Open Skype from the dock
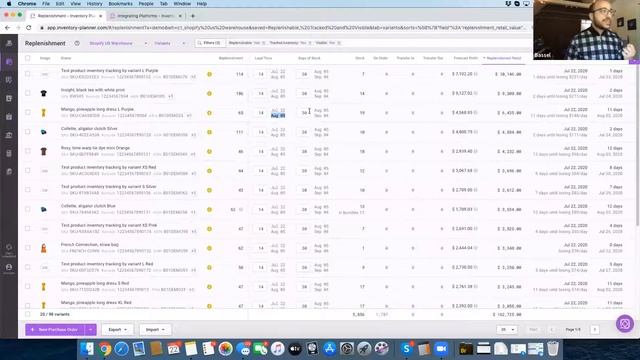The width and height of the screenshot is (640, 360). pos(407,349)
